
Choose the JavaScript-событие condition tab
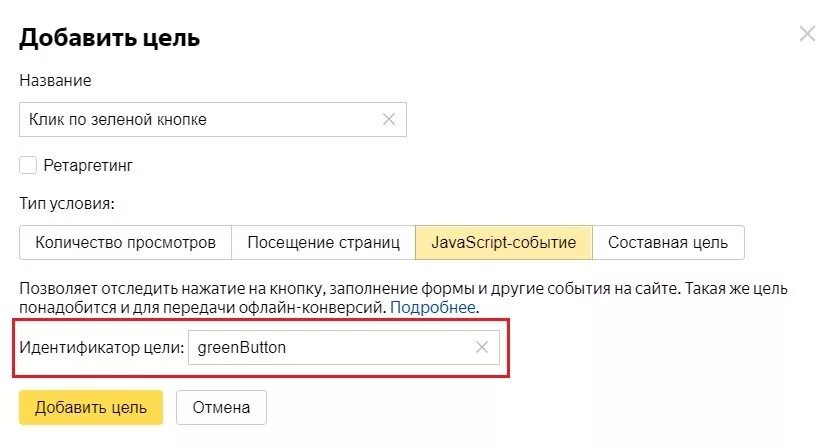point(503,242)
